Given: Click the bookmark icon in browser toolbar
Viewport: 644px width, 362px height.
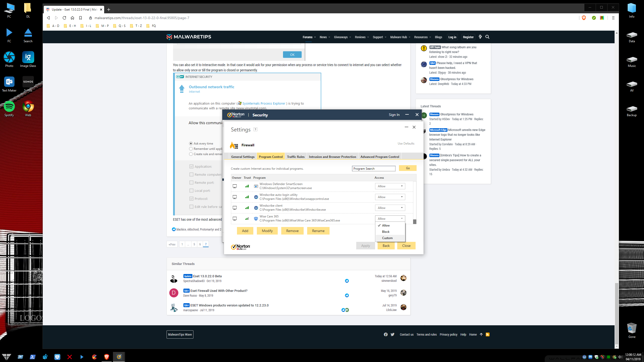Looking at the screenshot, I should [80, 18].
